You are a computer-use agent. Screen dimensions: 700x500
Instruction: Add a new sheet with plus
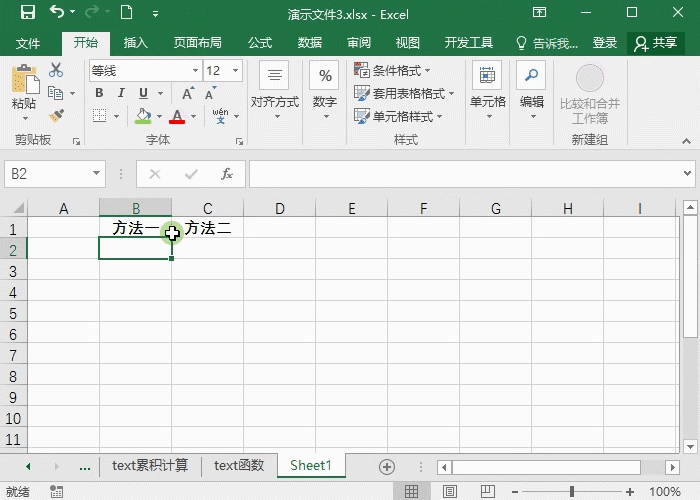click(x=387, y=467)
